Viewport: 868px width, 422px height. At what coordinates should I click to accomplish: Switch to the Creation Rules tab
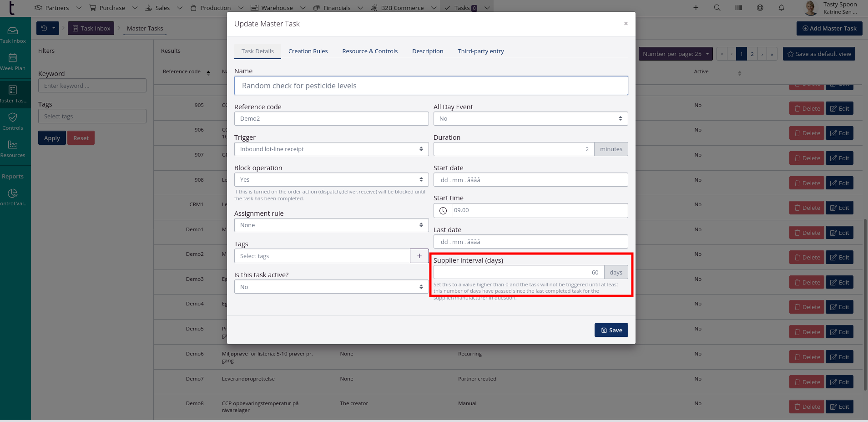308,51
